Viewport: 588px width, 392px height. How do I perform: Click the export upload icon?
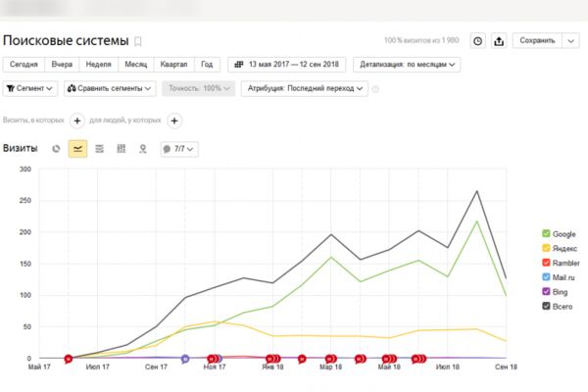[x=499, y=41]
